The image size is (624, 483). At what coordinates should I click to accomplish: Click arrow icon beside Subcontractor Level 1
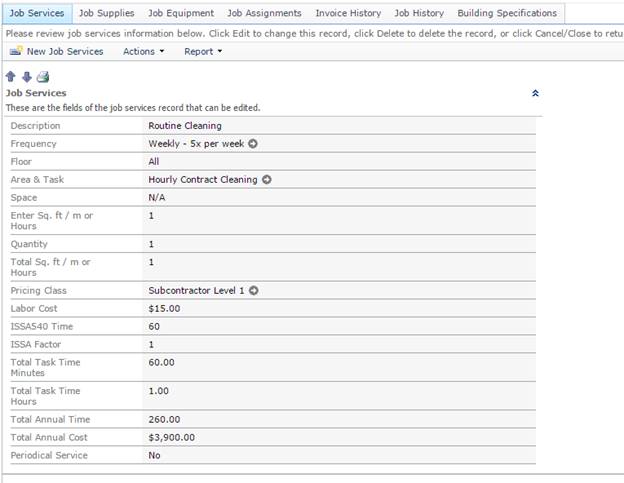254,291
